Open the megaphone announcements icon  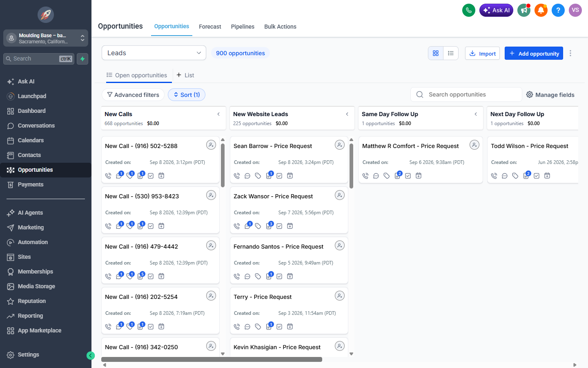click(x=524, y=10)
